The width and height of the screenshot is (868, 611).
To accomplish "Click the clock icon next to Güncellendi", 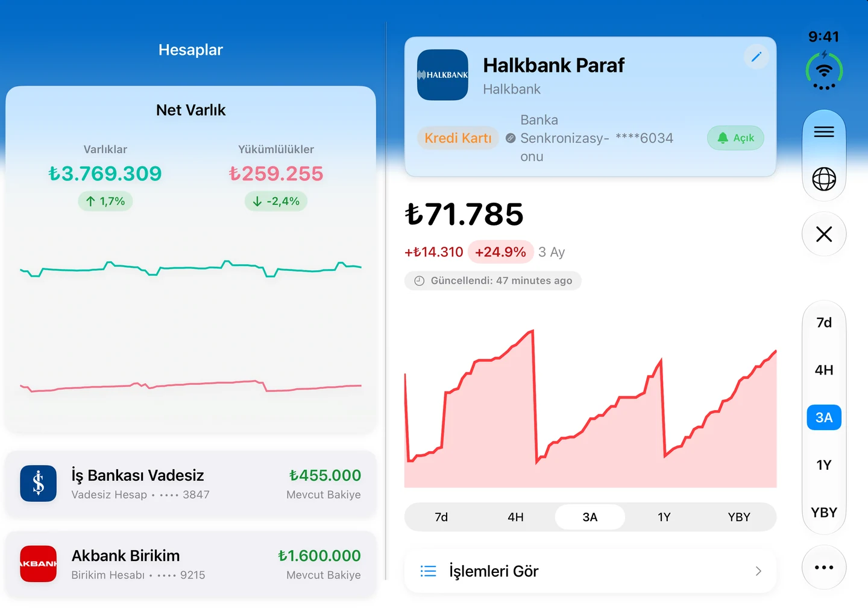I will (x=420, y=280).
